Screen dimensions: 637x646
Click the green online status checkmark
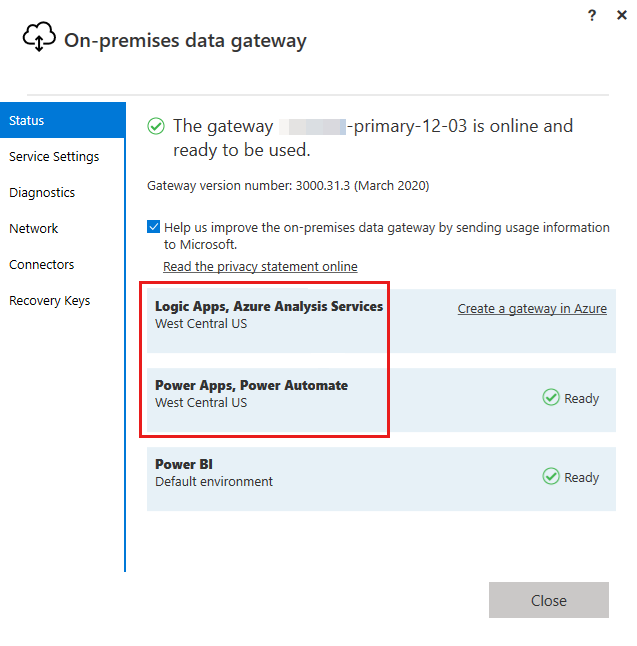(156, 126)
